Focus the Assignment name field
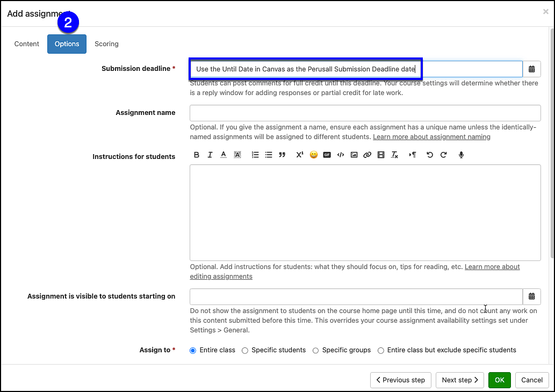Screen dimensions: 555x392 365,113
